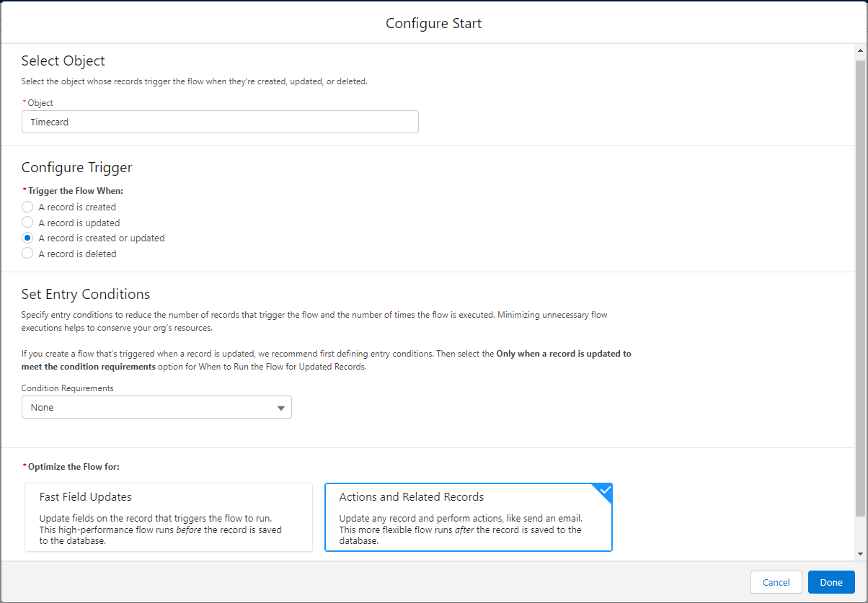Image resolution: width=868 pixels, height=603 pixels.
Task: Open the Condition Requirements dropdown showing None
Action: [156, 407]
